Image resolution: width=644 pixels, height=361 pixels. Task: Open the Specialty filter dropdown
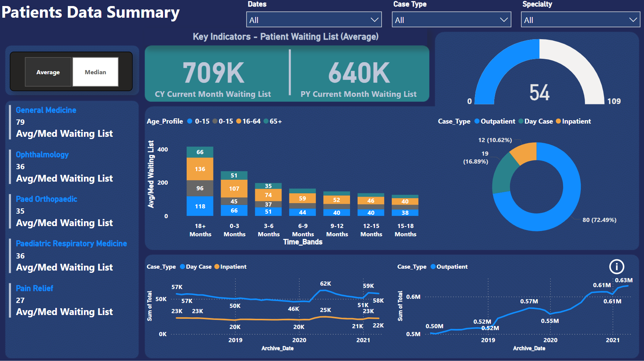coord(580,20)
